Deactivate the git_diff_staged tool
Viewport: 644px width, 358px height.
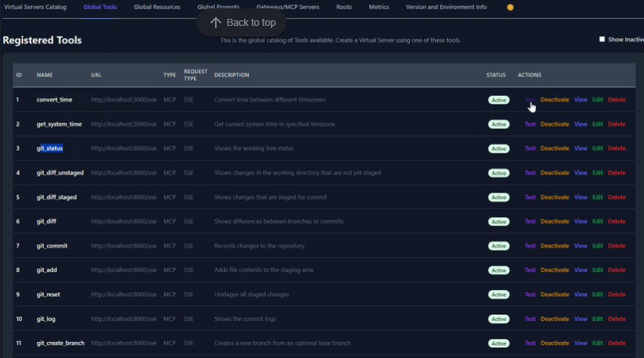554,197
